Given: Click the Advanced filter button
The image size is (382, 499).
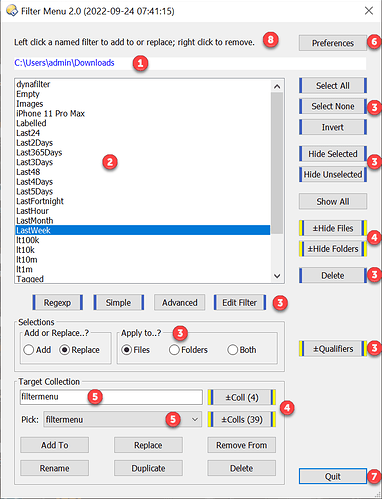Looking at the screenshot, I should coord(179,302).
